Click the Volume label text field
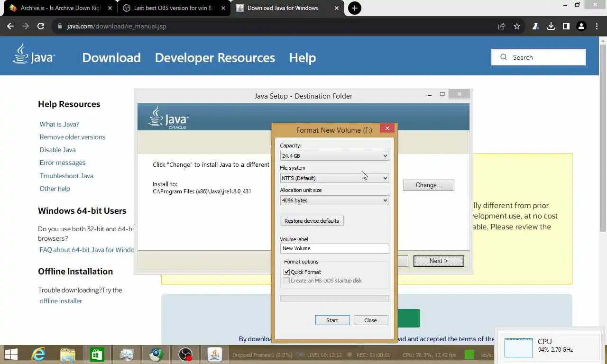Viewport: 607px width, 364px height. pos(334,248)
